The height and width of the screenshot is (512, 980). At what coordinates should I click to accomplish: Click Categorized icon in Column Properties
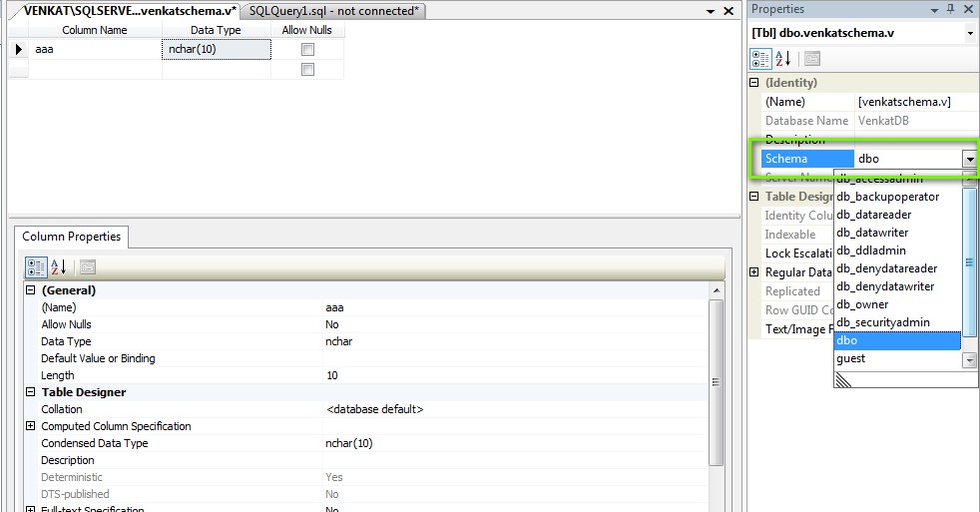[x=36, y=267]
